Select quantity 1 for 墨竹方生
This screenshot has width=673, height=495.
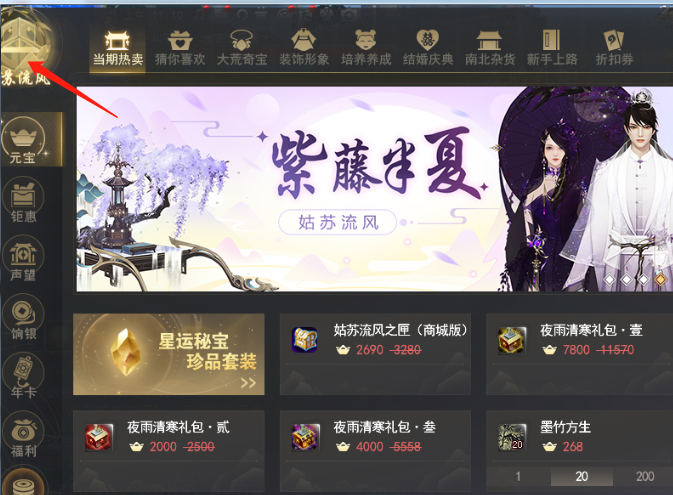(x=518, y=476)
